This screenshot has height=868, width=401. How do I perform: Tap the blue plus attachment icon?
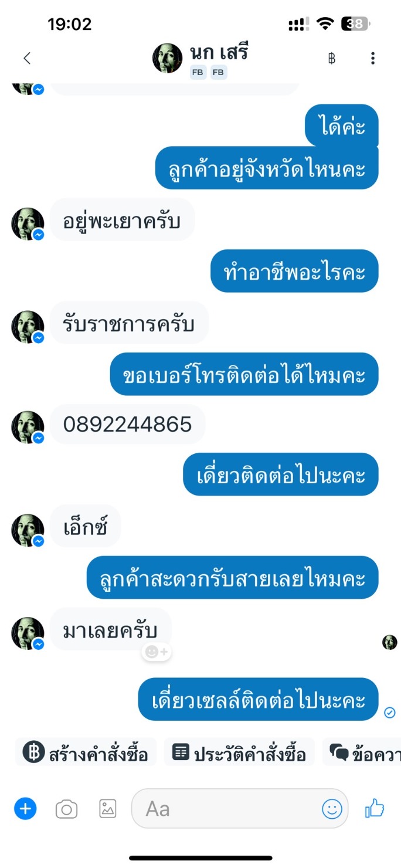[25, 809]
